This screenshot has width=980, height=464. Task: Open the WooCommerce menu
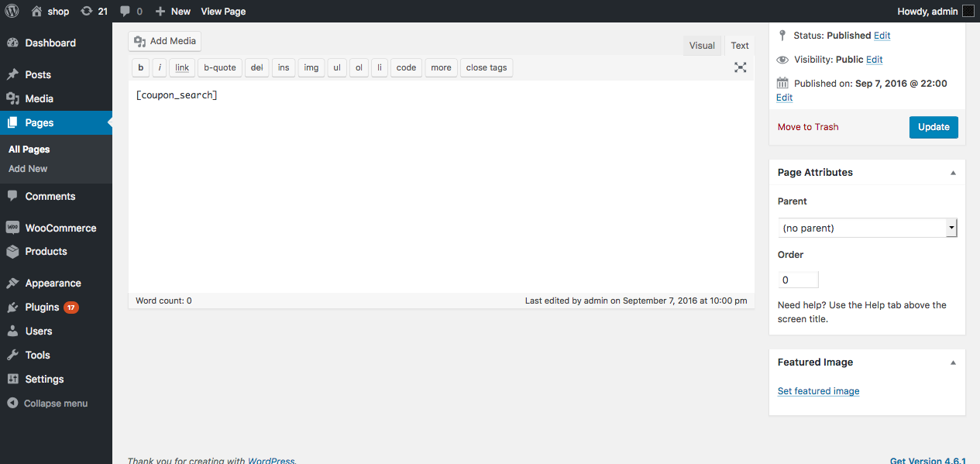(x=56, y=228)
